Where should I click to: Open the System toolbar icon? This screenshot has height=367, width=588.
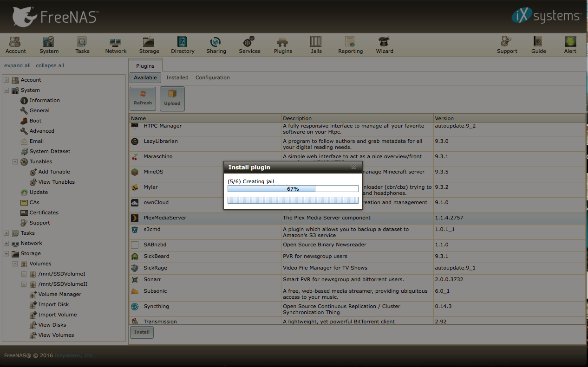[49, 45]
